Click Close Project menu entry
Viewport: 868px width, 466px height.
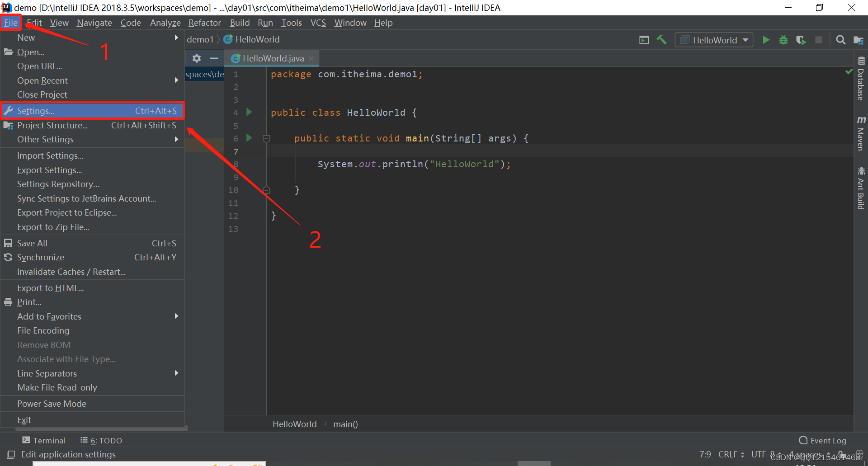(92, 94)
